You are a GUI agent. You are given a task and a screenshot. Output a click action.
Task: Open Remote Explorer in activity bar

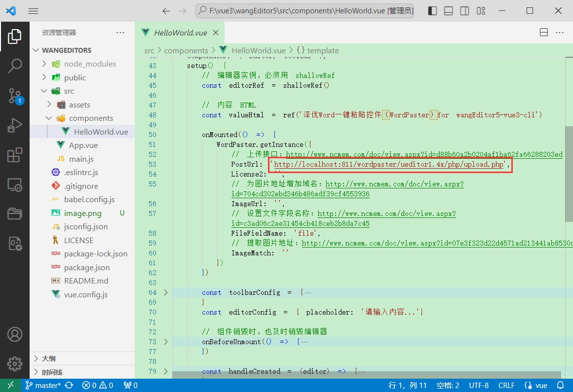(x=15, y=185)
